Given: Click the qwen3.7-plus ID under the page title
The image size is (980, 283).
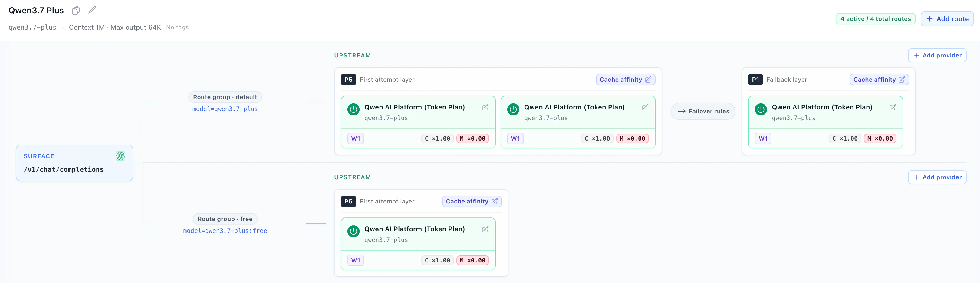Looking at the screenshot, I should 32,27.
